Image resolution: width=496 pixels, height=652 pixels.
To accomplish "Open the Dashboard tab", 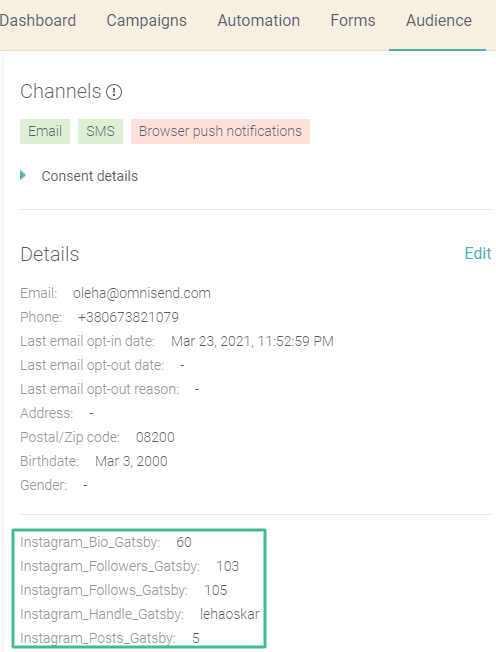I will click(38, 20).
